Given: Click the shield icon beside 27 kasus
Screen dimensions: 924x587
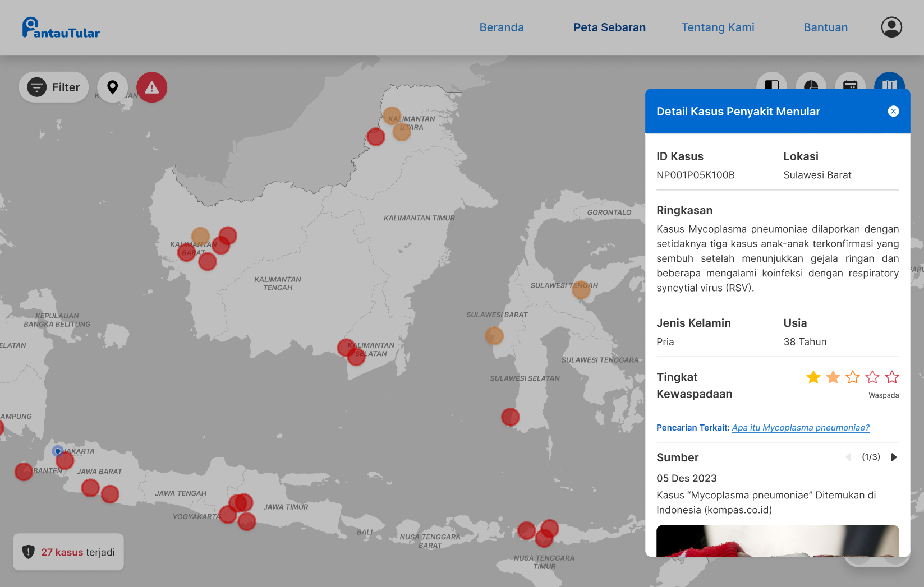Looking at the screenshot, I should (x=29, y=552).
